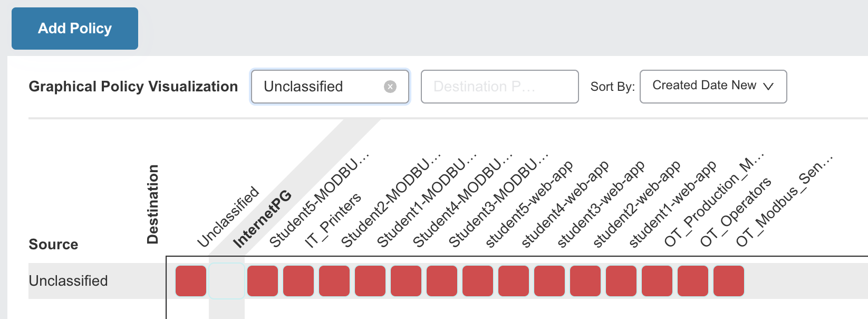
Task: Click the OT_Production_M destination header
Action: tap(713, 201)
